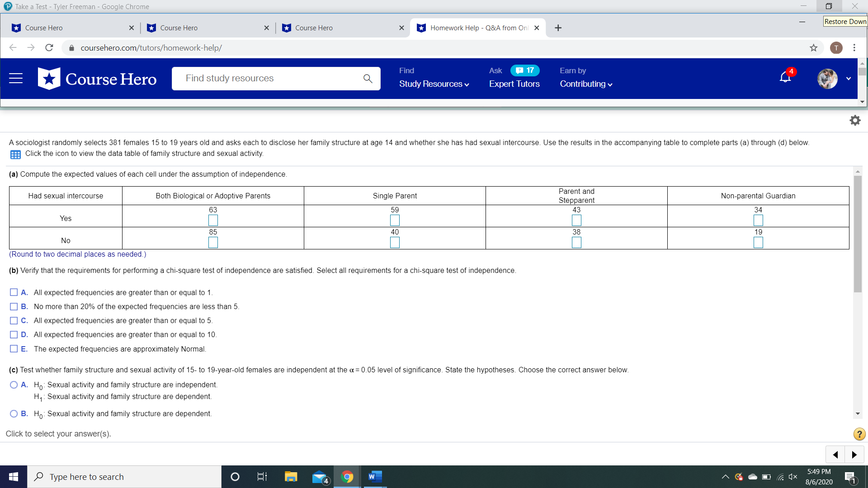This screenshot has width=868, height=488.
Task: Select hypothesis option A radio button
Action: [x=14, y=385]
